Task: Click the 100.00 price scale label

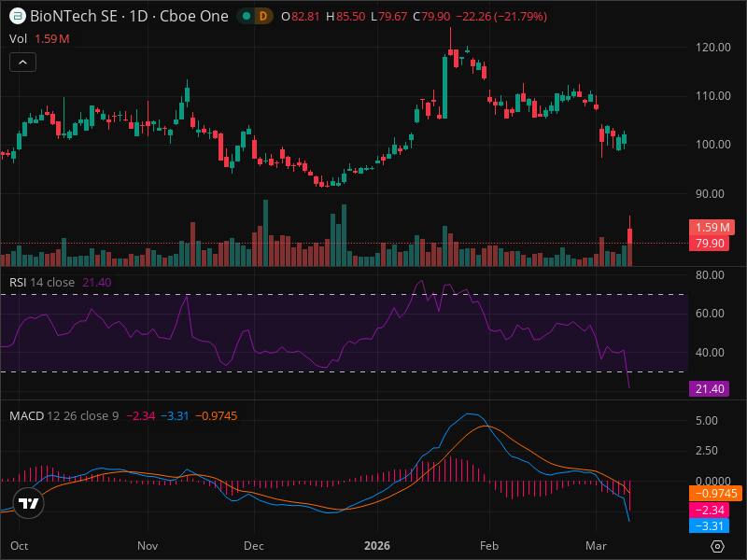Action: (712, 145)
